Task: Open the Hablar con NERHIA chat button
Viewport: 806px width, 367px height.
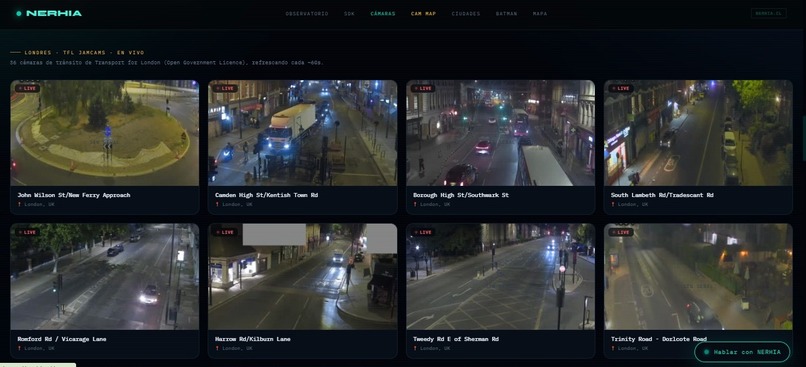Action: point(742,352)
